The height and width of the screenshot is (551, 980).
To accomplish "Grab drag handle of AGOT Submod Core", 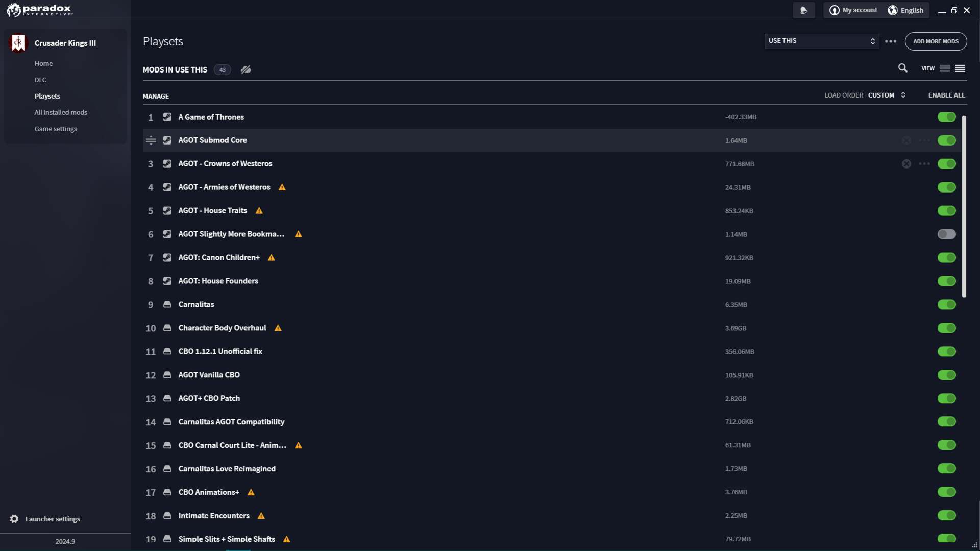I will (x=151, y=140).
